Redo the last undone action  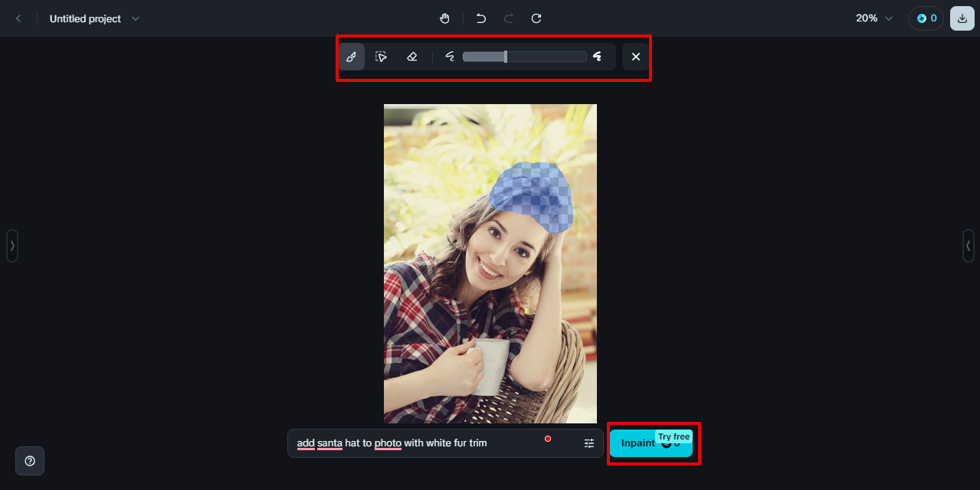pos(509,18)
